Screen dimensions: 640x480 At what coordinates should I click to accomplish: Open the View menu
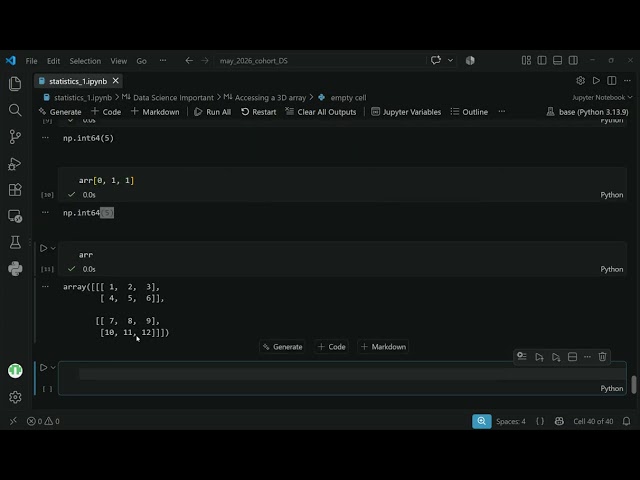[118, 61]
